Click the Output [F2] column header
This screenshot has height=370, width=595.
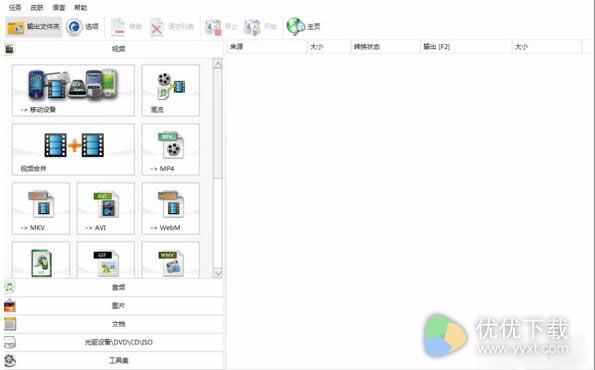point(465,47)
